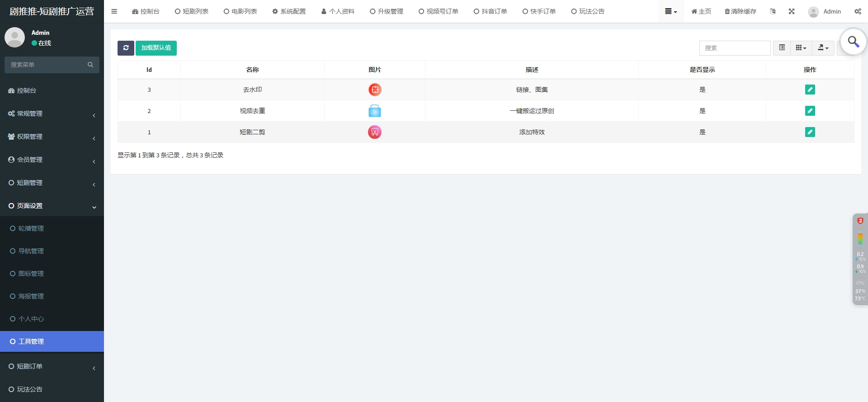This screenshot has height=402, width=868.
Task: Edit the 短剧二剪 row
Action: 810,132
